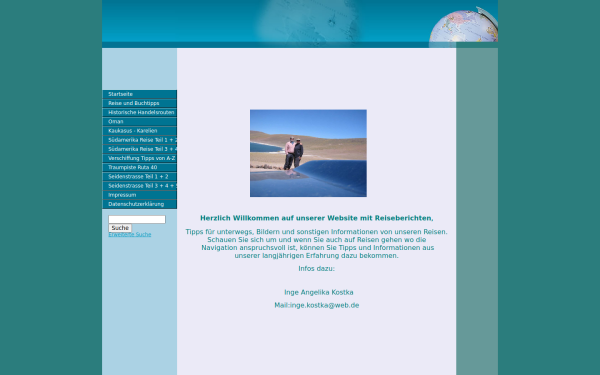
Task: Click the couple photo at the lake
Action: click(308, 153)
